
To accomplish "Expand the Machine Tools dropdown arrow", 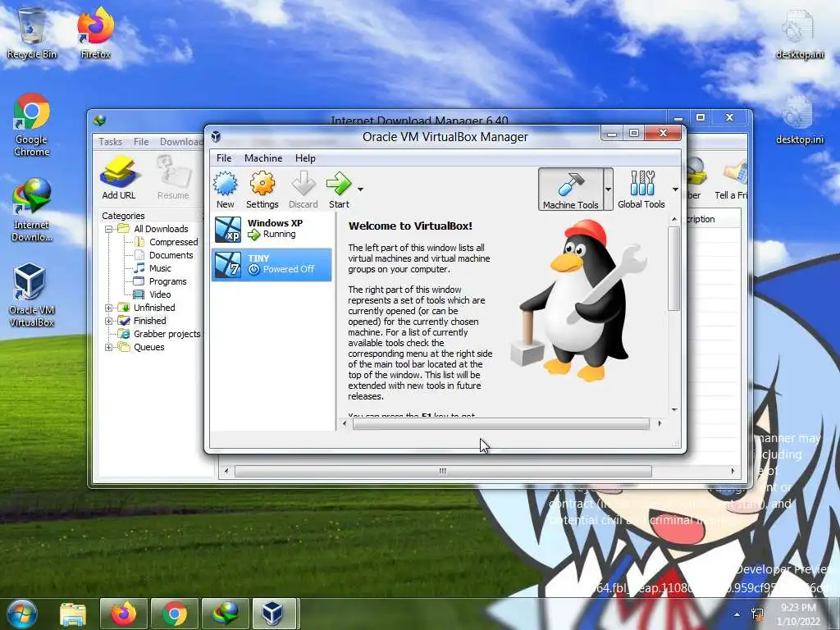I will tap(608, 189).
